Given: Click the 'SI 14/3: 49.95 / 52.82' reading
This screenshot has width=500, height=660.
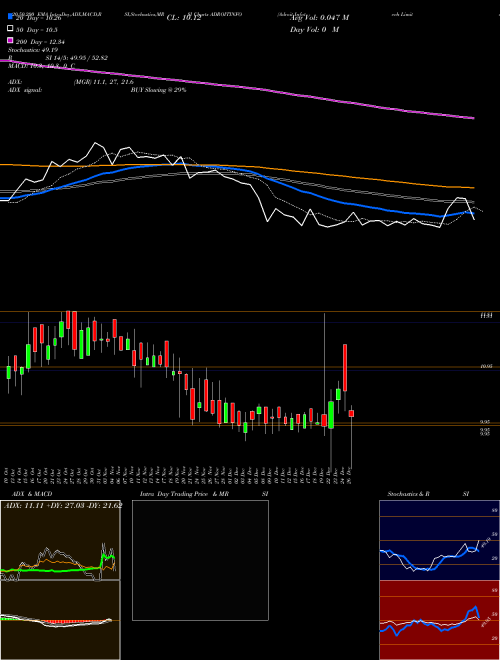Looking at the screenshot, I should click(x=77, y=58).
